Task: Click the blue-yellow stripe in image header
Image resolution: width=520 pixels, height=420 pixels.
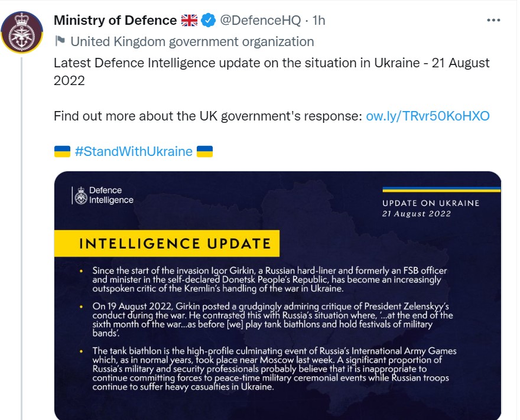Action: click(441, 189)
